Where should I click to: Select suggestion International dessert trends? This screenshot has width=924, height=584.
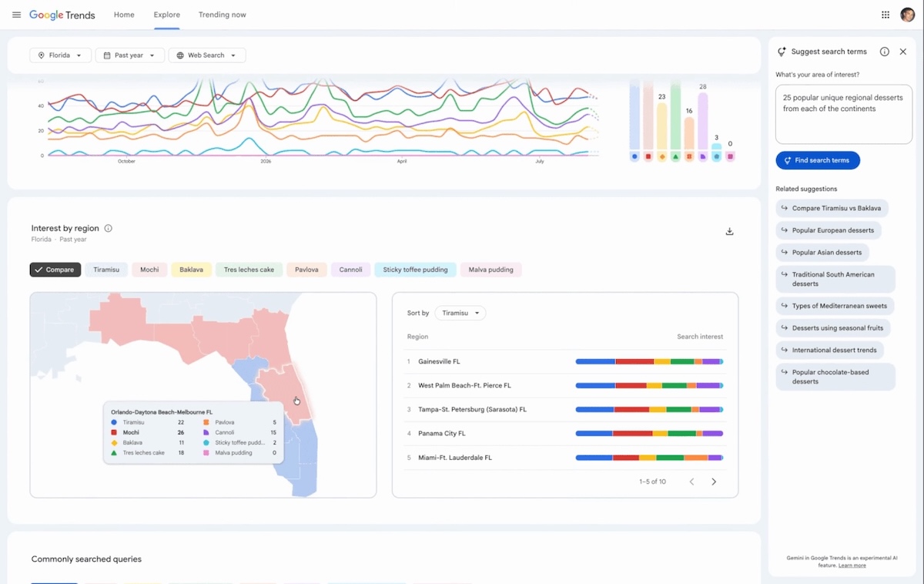click(x=829, y=350)
